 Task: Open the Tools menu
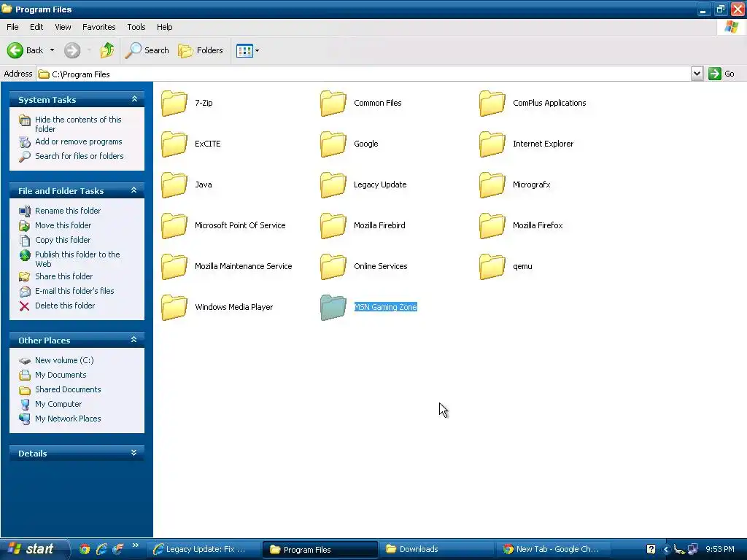pos(136,27)
